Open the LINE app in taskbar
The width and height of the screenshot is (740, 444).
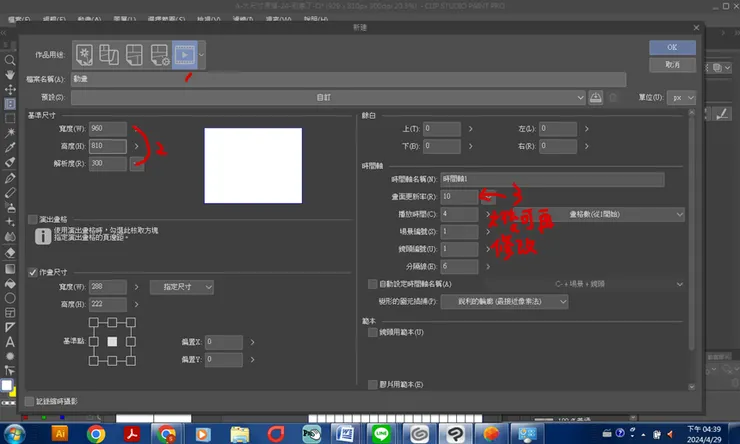(381, 434)
